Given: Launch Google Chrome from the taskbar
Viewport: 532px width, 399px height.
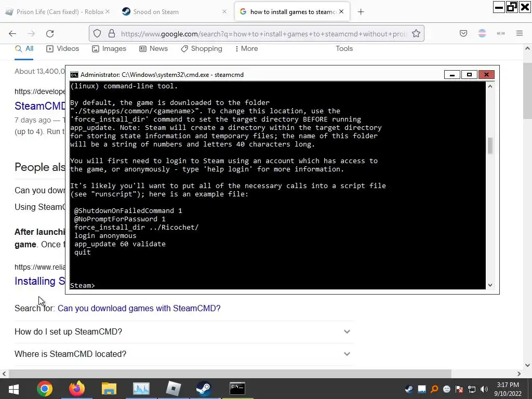Looking at the screenshot, I should tap(45, 389).
